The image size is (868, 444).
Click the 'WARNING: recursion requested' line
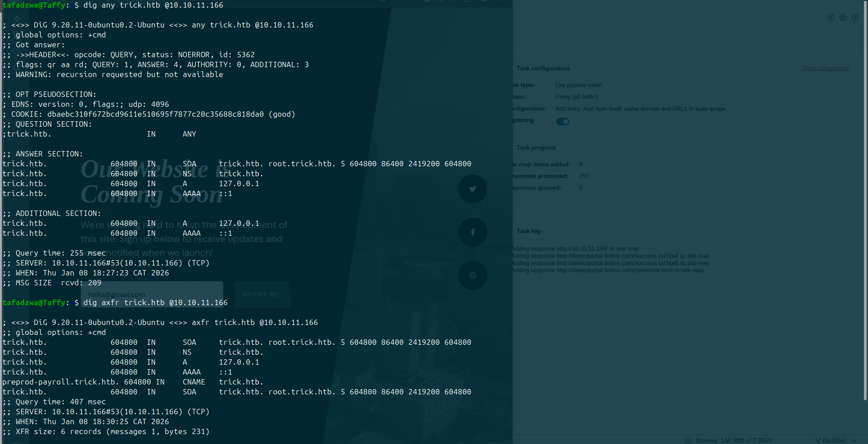[x=113, y=74]
